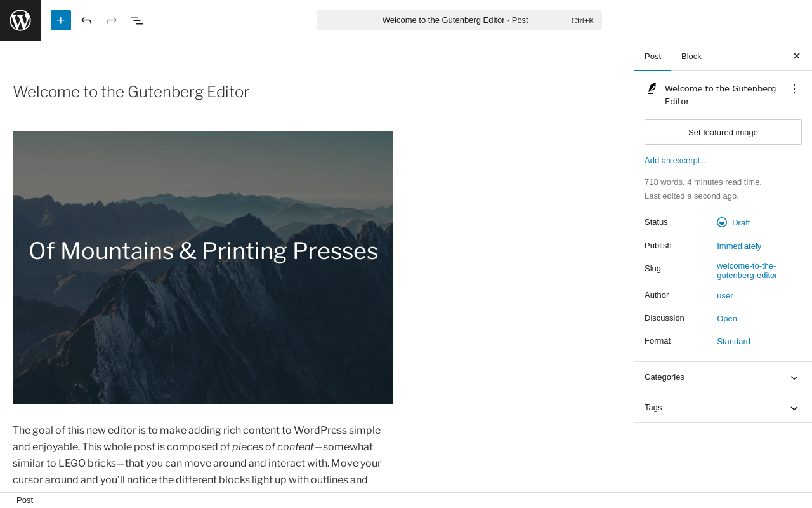The height and width of the screenshot is (508, 812).
Task: Open the block inserter plus button
Action: pyautogui.click(x=61, y=20)
